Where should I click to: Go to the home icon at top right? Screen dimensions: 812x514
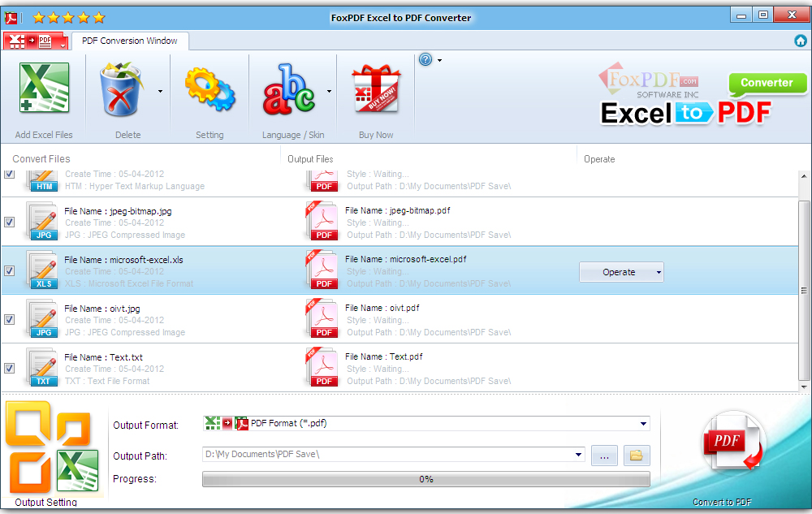coord(801,41)
